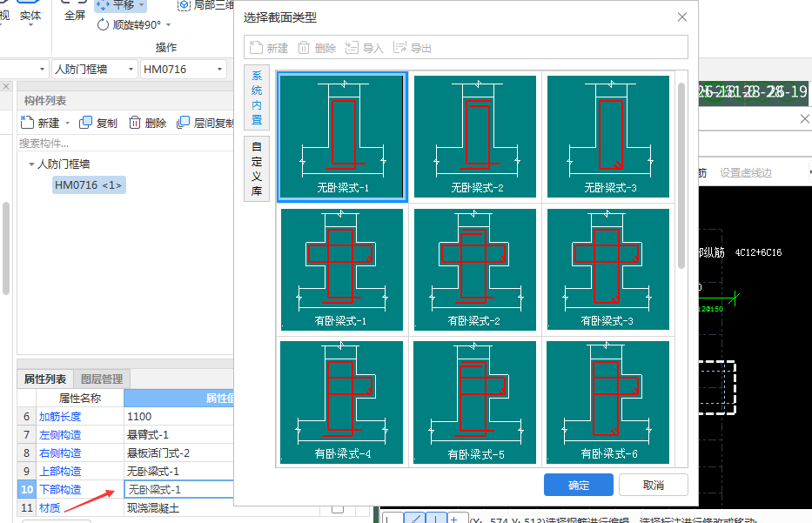812x523 pixels.
Task: Collapse the 人防门框墙 tree node
Action: click(31, 164)
